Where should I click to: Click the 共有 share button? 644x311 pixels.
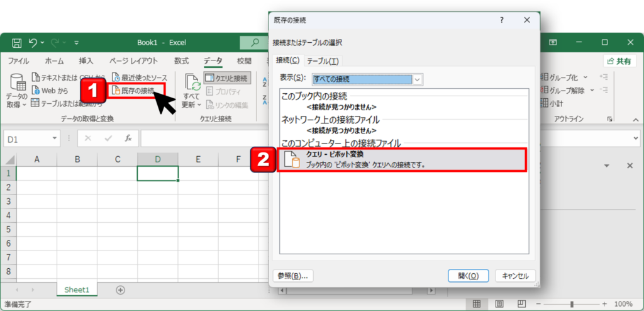coord(619,61)
